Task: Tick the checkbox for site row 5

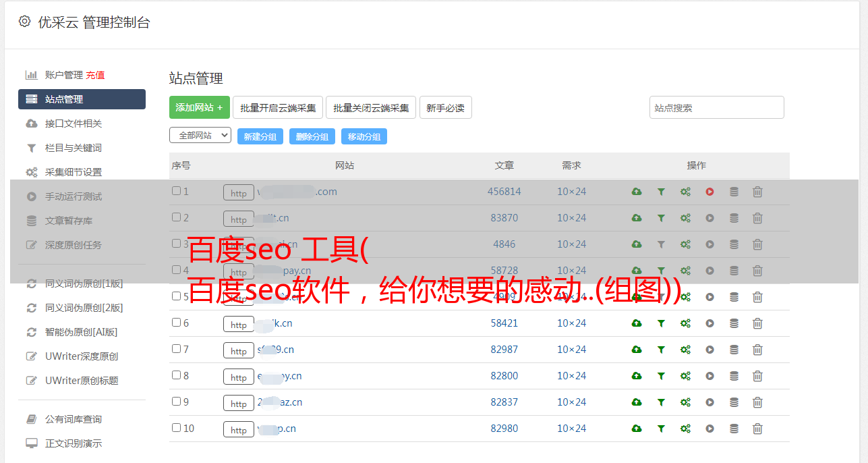Action: (176, 296)
